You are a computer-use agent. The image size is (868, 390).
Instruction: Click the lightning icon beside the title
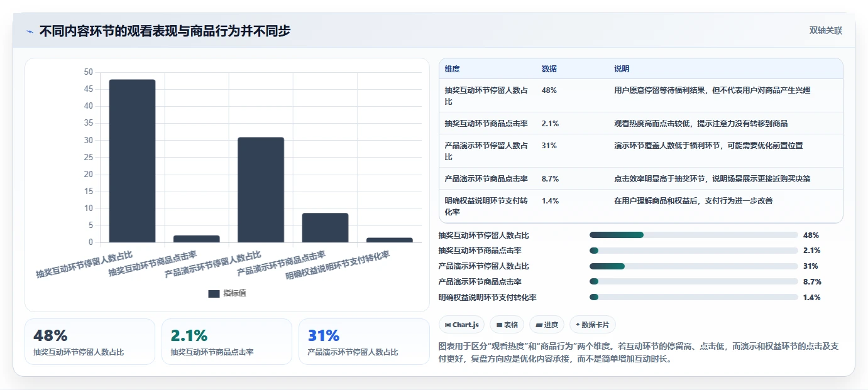[30, 31]
